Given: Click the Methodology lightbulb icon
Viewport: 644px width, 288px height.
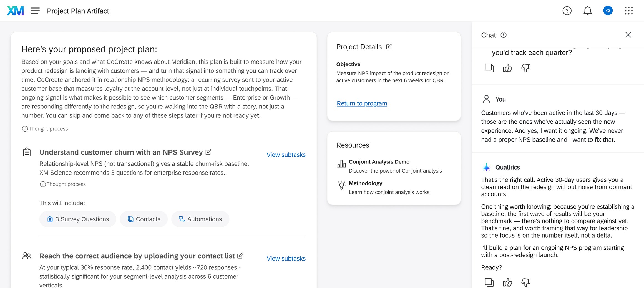Looking at the screenshot, I should 341,185.
